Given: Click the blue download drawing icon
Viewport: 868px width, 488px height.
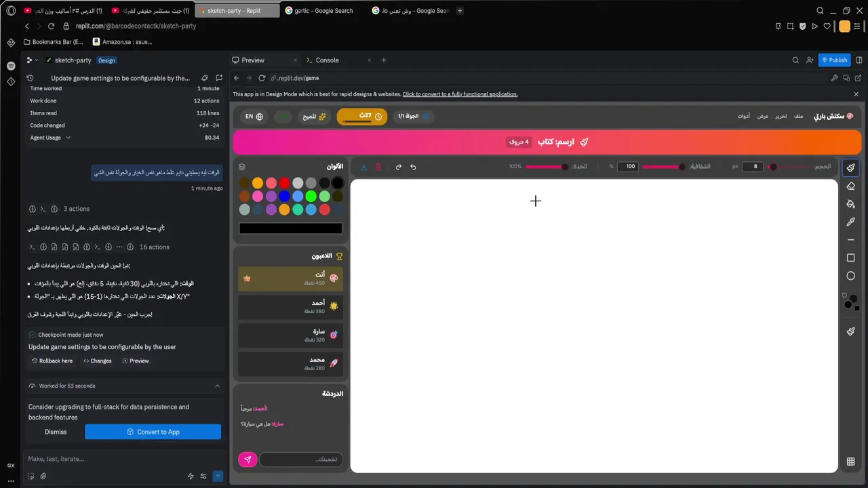Looking at the screenshot, I should [x=364, y=167].
